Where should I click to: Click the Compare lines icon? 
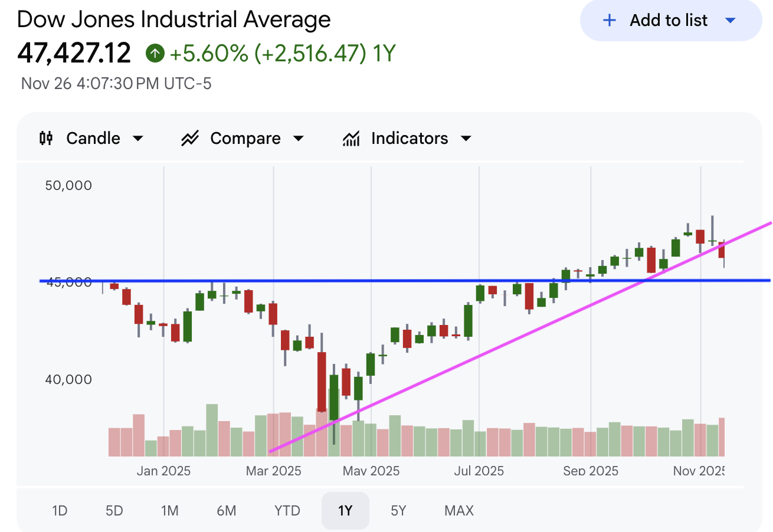coord(190,139)
